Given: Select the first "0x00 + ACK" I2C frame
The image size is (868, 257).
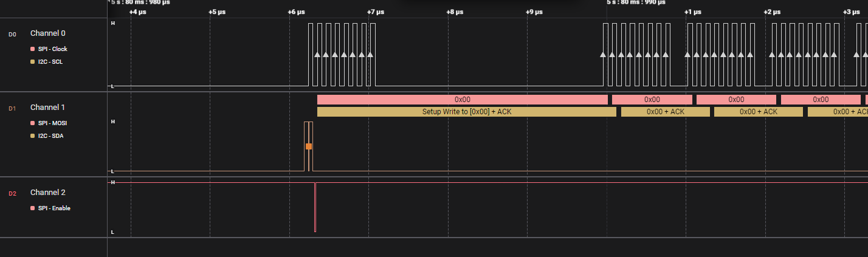Looking at the screenshot, I should (665, 112).
